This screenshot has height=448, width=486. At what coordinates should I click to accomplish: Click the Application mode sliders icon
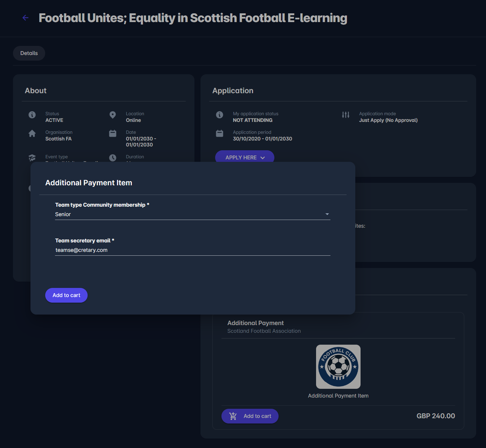point(345,115)
